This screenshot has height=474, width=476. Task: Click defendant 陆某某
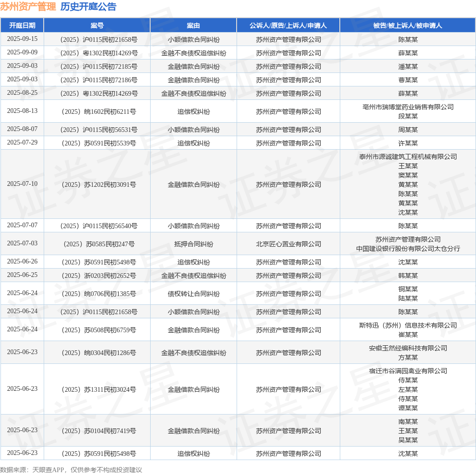coord(408,298)
